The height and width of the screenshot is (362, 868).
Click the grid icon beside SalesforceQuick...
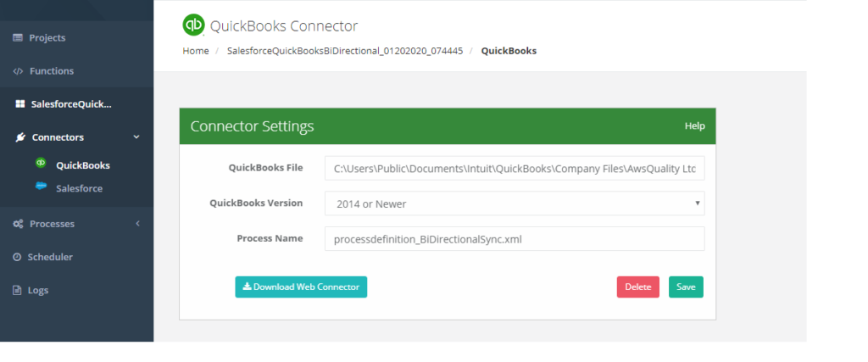click(20, 104)
